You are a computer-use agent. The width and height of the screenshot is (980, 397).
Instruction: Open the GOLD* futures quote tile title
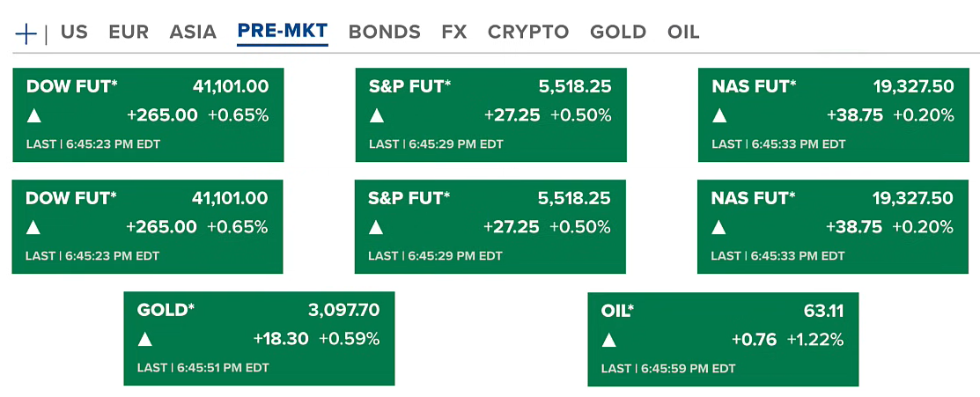166,311
